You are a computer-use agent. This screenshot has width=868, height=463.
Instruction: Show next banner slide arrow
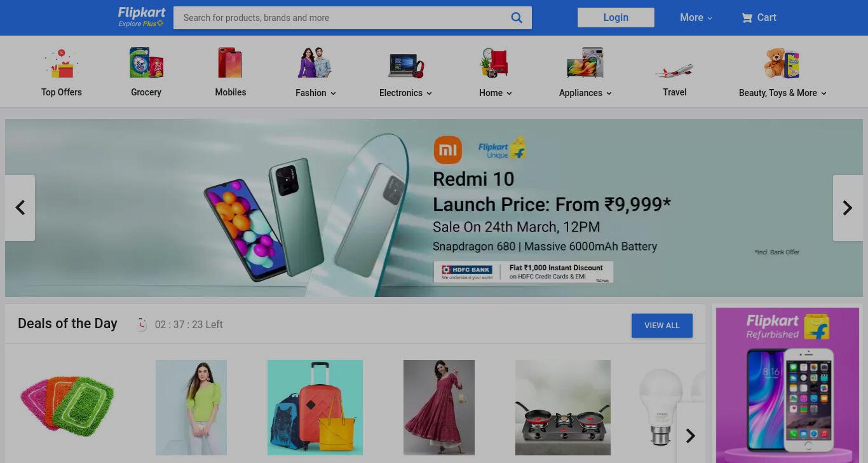[848, 208]
